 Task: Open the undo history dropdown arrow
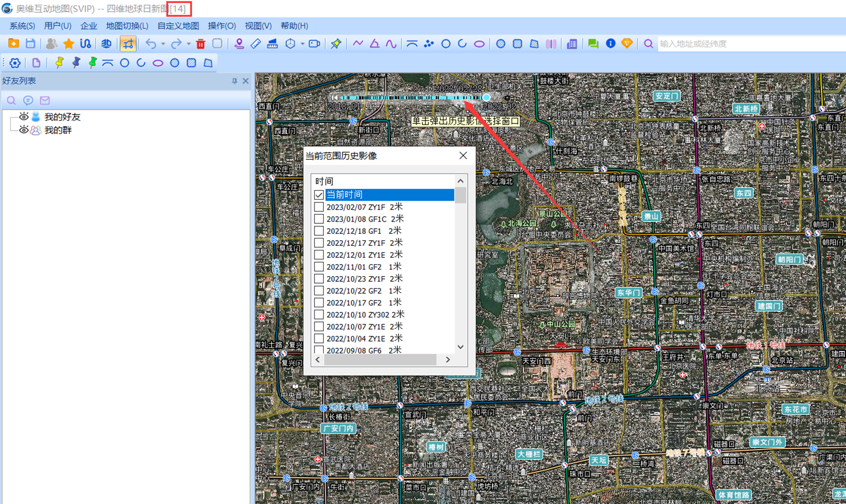(x=163, y=44)
